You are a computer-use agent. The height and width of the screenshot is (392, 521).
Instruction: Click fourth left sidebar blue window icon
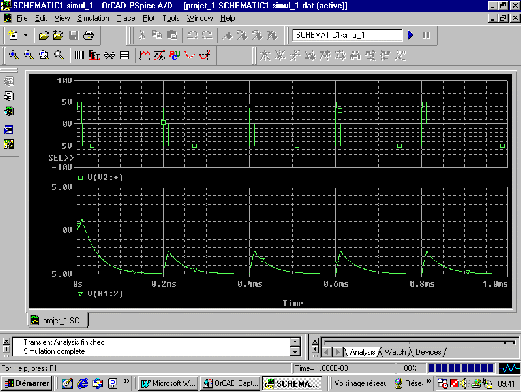pyautogui.click(x=9, y=129)
